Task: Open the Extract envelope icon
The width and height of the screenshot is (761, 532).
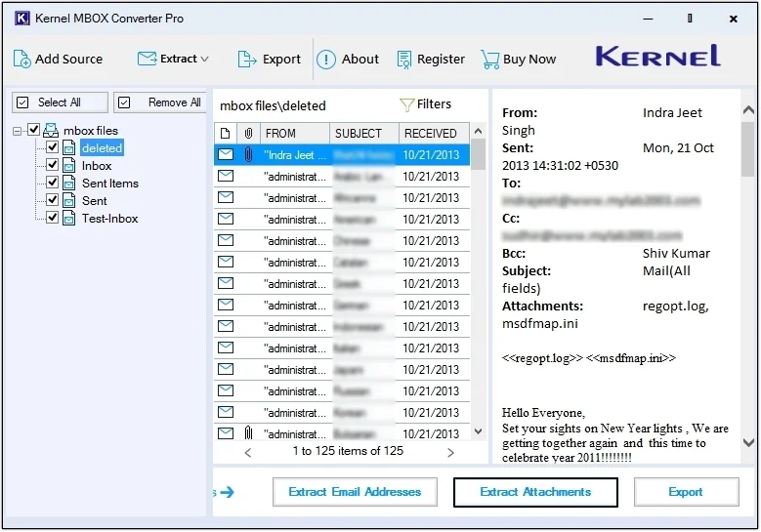Action: tap(147, 59)
